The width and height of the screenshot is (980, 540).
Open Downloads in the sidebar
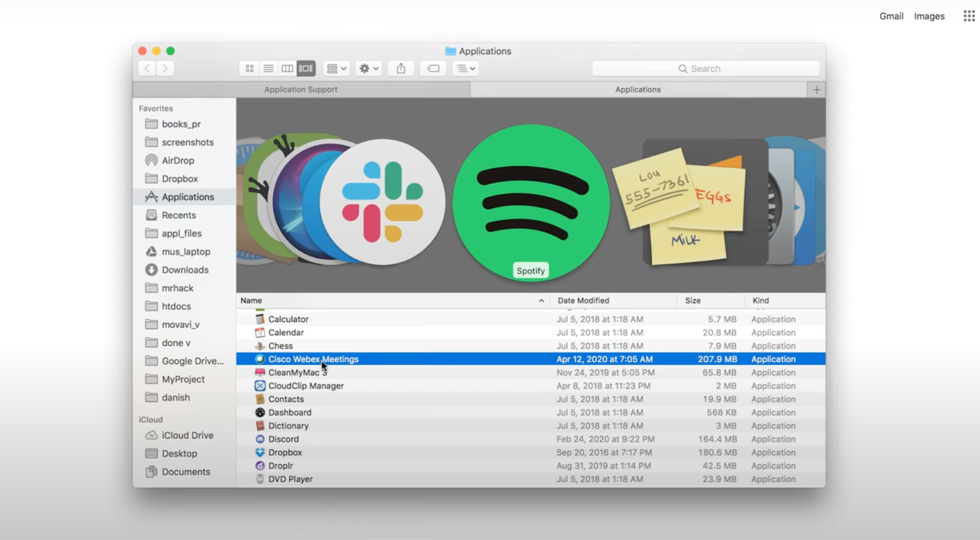pyautogui.click(x=184, y=270)
